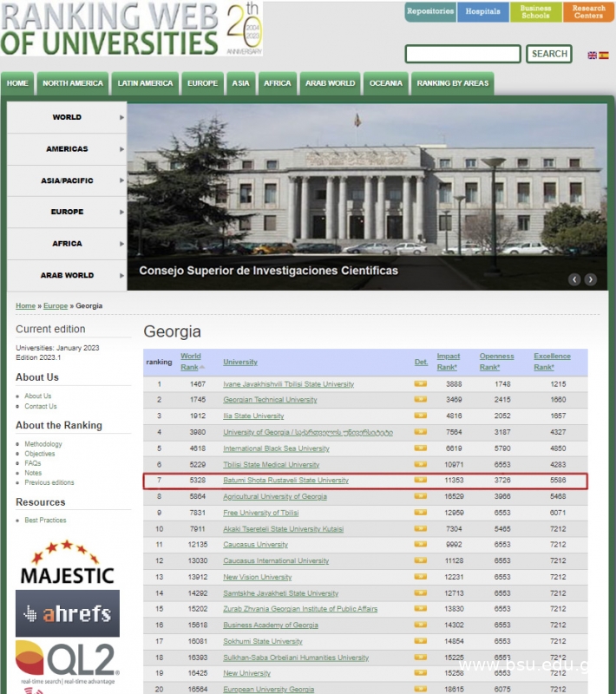This screenshot has height=694, width=616.
Task: Go to previous slide in image carousel
Action: pos(574,279)
